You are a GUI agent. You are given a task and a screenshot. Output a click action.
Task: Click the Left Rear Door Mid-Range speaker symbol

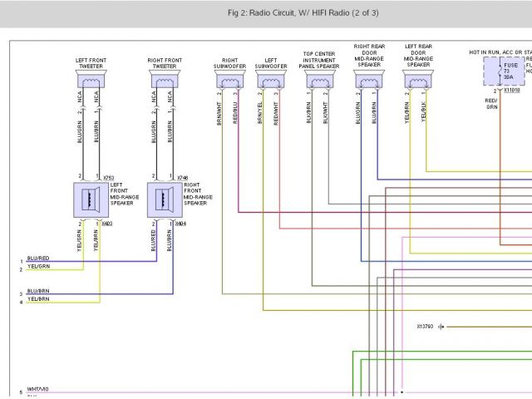416,81
